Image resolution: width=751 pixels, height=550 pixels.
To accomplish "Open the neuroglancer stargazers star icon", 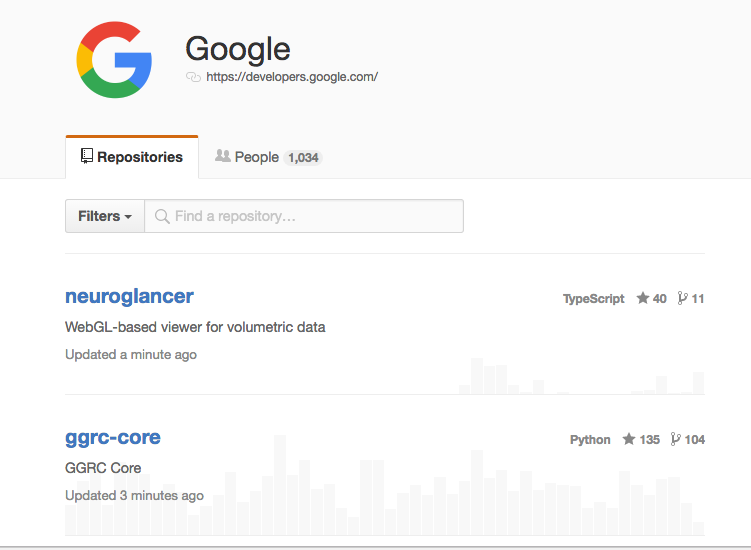I will [x=642, y=298].
